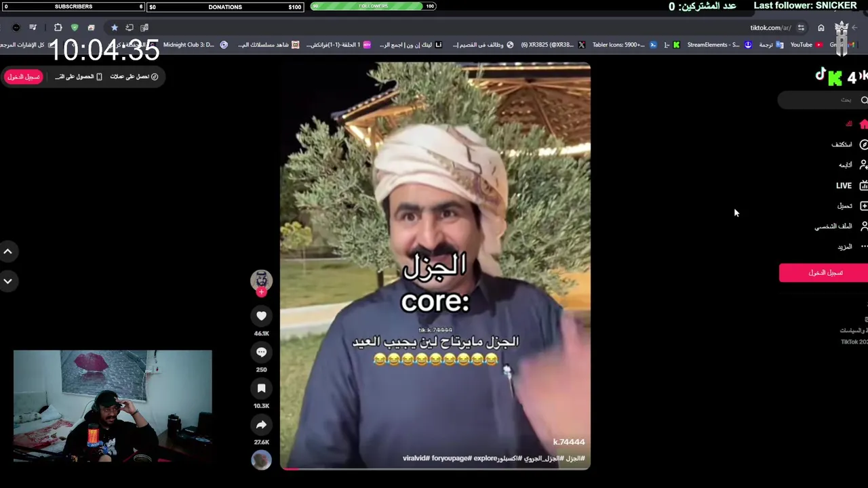
Task: Open the الحلقة 1 فرانكش bookmark
Action: (339, 45)
